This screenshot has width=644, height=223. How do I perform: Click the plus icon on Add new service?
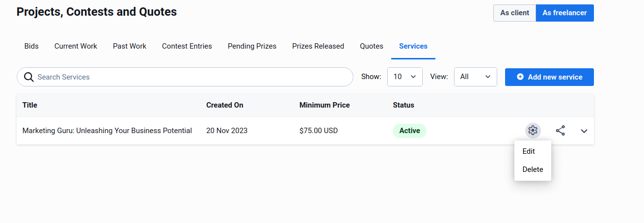click(520, 77)
